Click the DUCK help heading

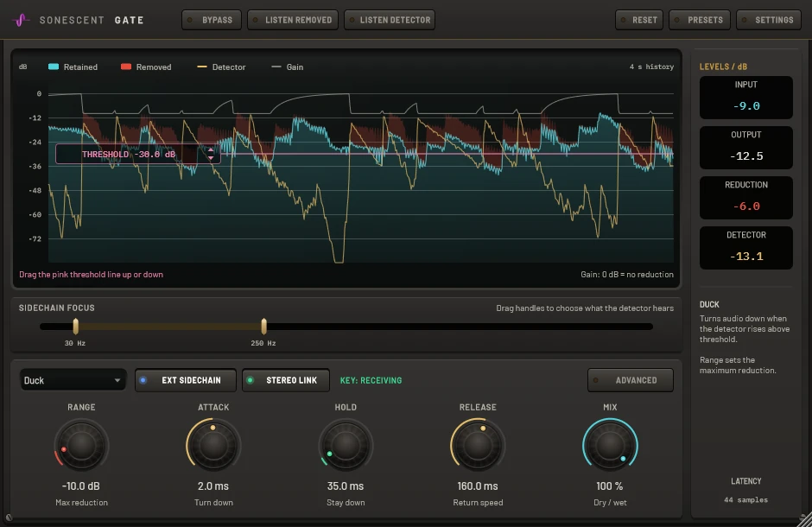click(x=709, y=304)
